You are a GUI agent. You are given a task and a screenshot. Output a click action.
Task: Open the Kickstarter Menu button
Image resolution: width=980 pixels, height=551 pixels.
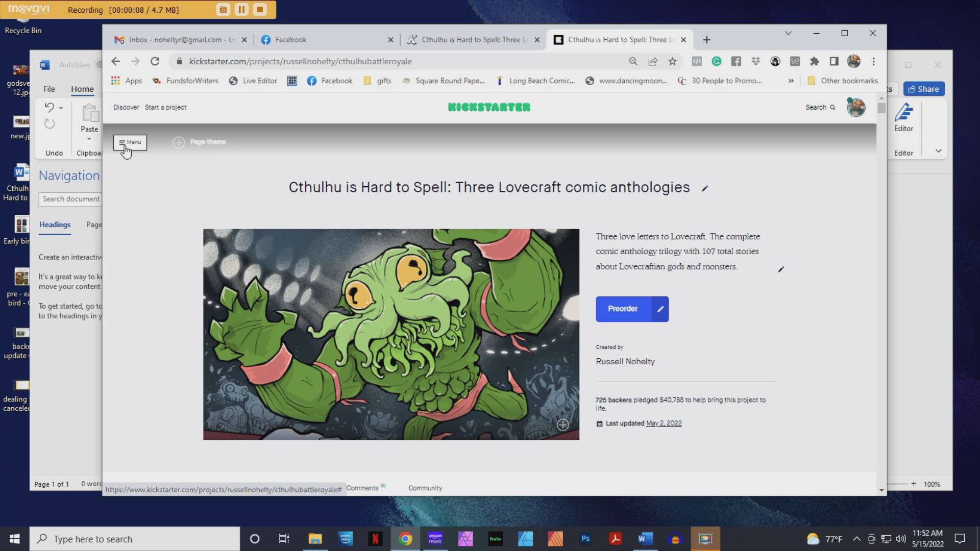[130, 142]
